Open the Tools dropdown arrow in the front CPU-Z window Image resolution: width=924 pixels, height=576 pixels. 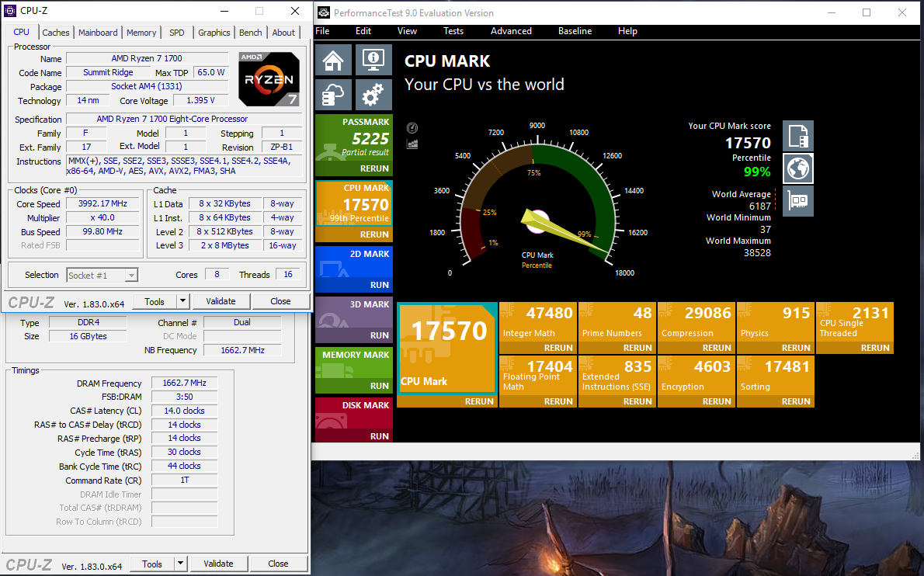tap(182, 301)
